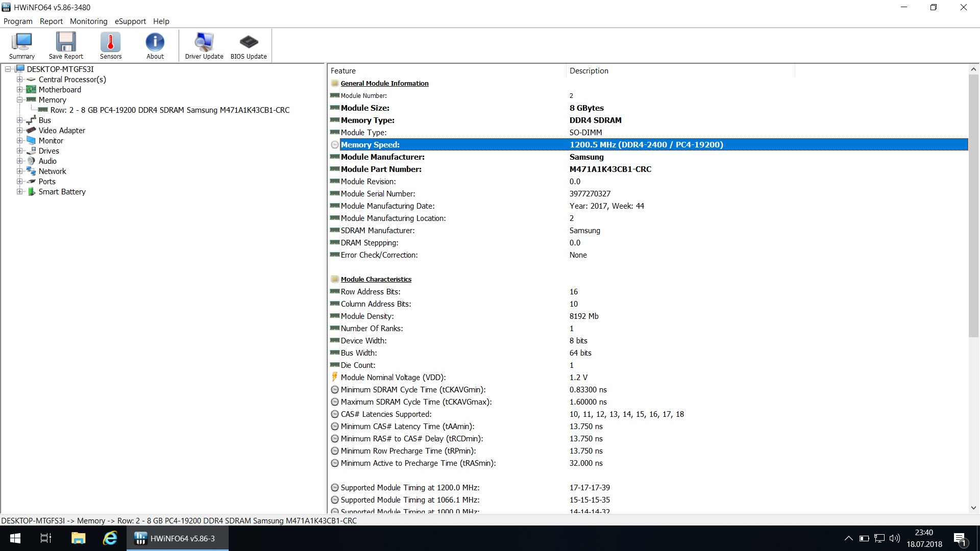Screen dimensions: 980x551
Task: Click the Smart Battery tree icon
Action: pyautogui.click(x=32, y=192)
